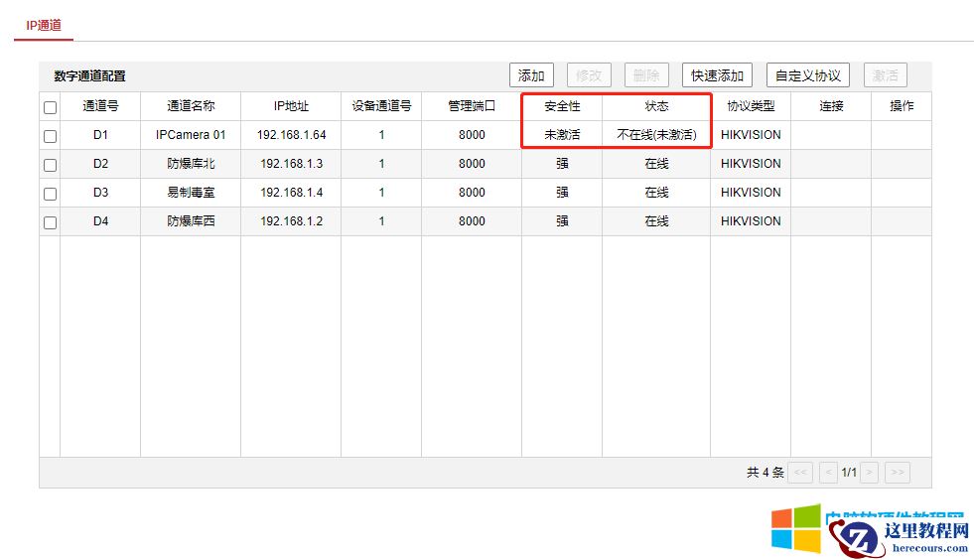Click the 状态 column header
The image size is (974, 560).
[x=656, y=106]
